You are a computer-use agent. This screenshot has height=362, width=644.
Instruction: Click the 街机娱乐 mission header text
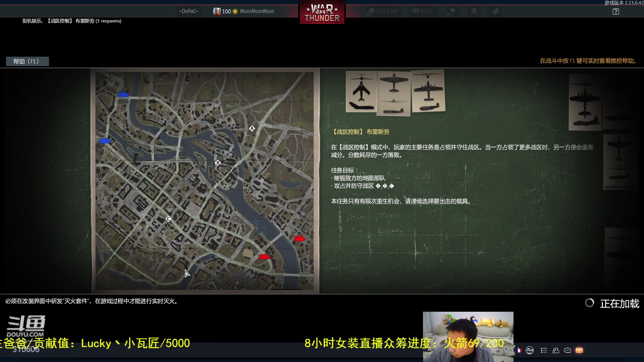(72, 21)
